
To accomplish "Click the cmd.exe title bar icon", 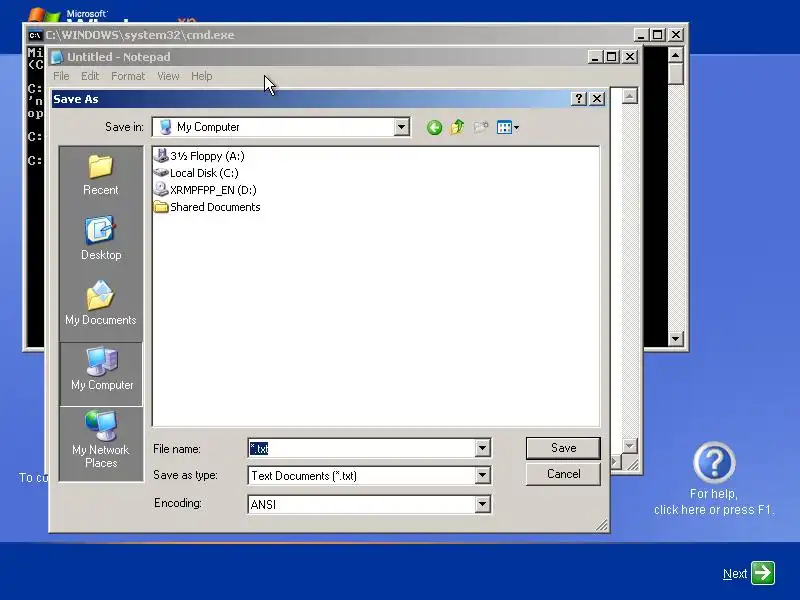I will point(35,35).
